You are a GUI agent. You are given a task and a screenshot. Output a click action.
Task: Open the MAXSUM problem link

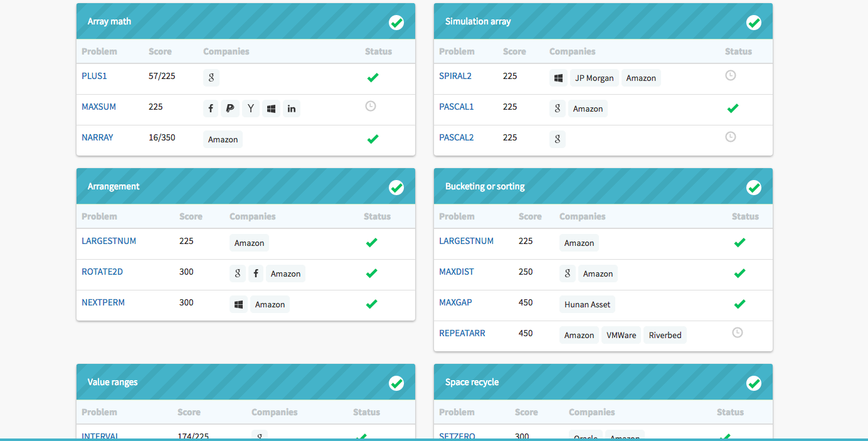pyautogui.click(x=99, y=107)
